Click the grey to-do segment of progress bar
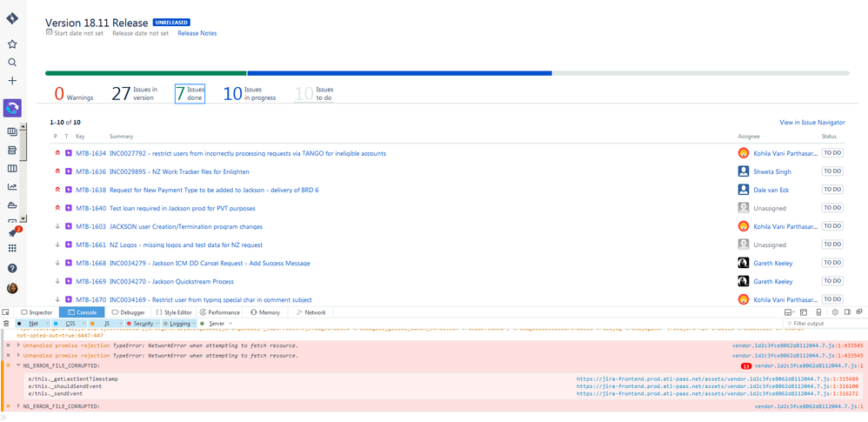Screen dimensions: 868x422 point(701,73)
